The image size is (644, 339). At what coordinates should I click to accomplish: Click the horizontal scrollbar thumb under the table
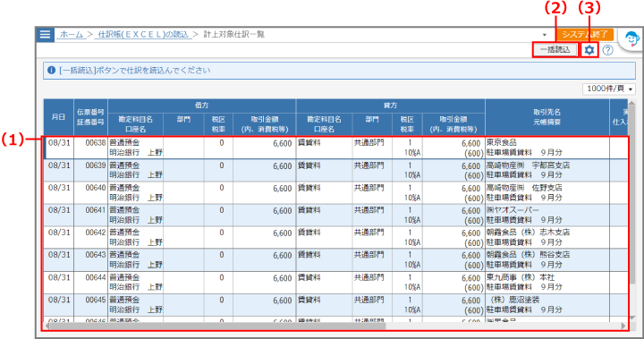point(217,326)
